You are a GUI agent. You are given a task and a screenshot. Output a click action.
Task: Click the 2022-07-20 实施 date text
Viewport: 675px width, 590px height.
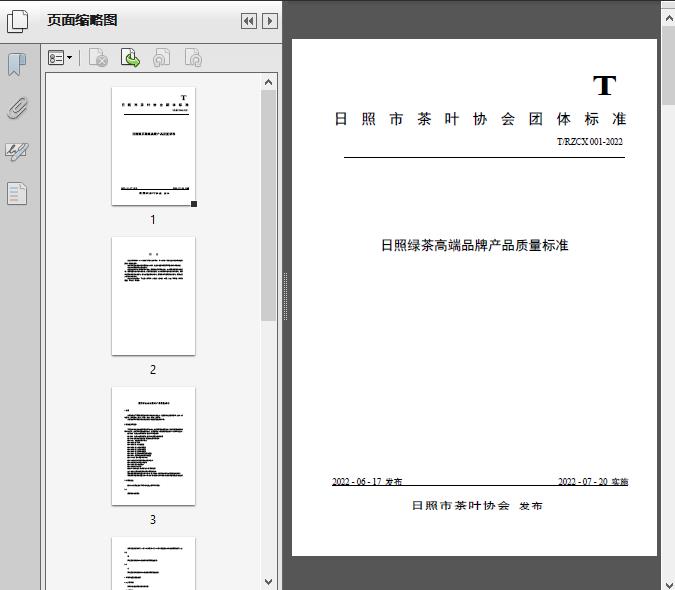[x=593, y=481]
